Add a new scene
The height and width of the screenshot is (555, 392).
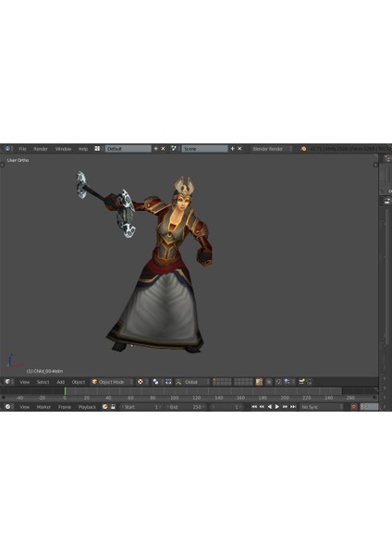tap(232, 149)
